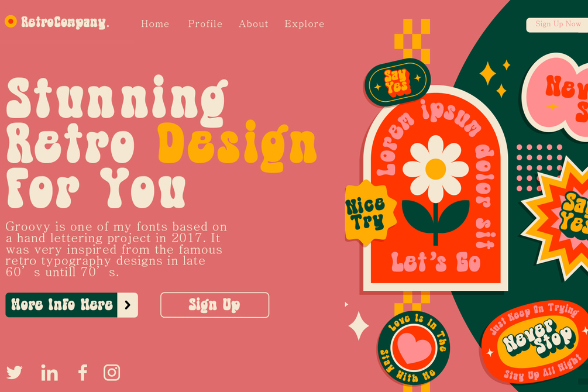588x392 pixels.
Task: Click the Twitter bird icon
Action: (x=14, y=373)
